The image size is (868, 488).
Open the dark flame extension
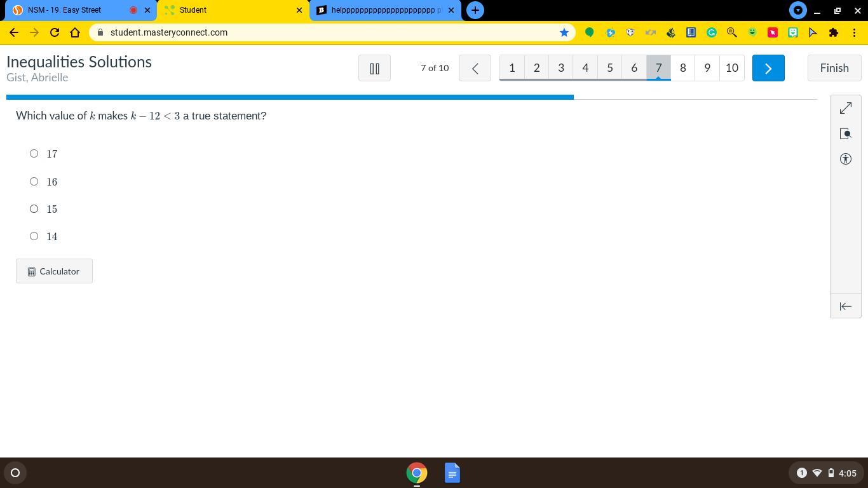671,32
